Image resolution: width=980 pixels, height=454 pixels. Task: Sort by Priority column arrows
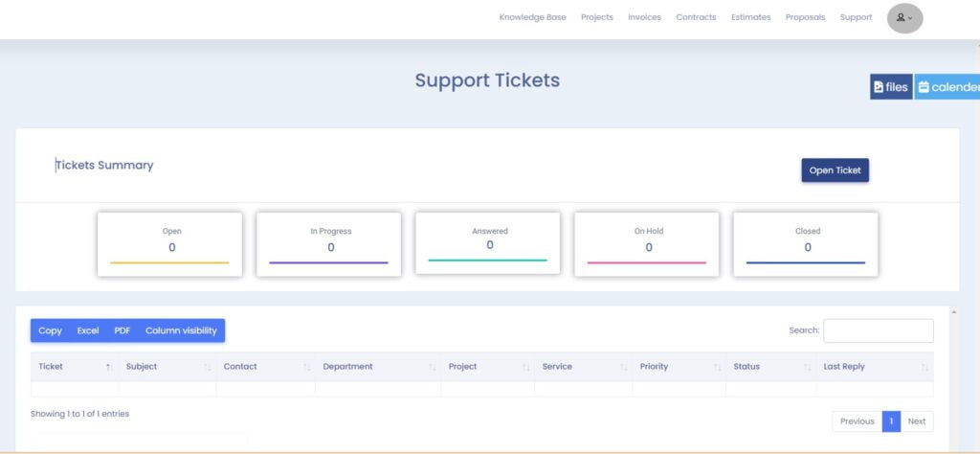coord(717,367)
